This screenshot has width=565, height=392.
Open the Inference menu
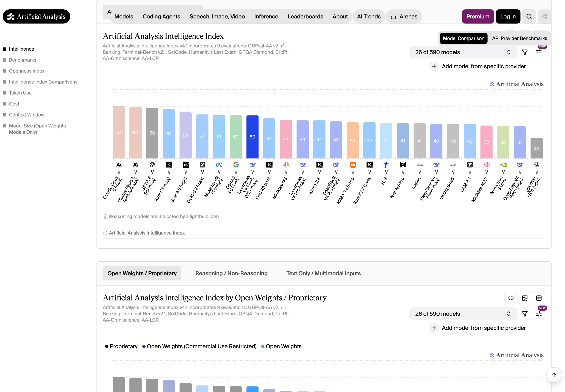pos(266,16)
